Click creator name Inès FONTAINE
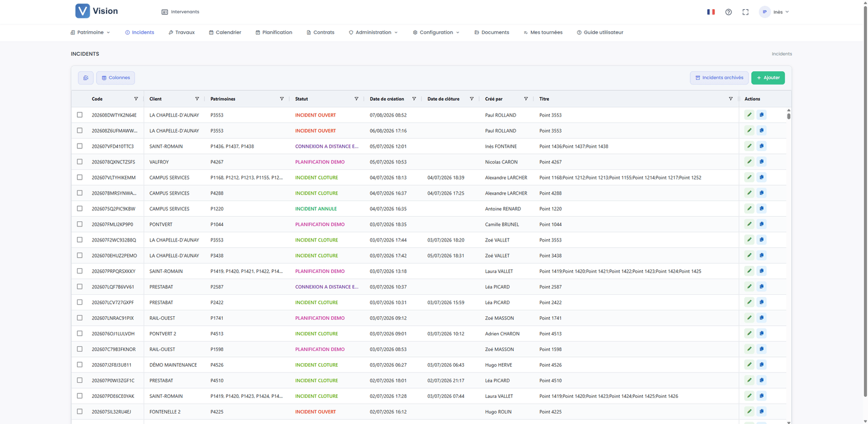Image resolution: width=868 pixels, height=424 pixels. [501, 146]
